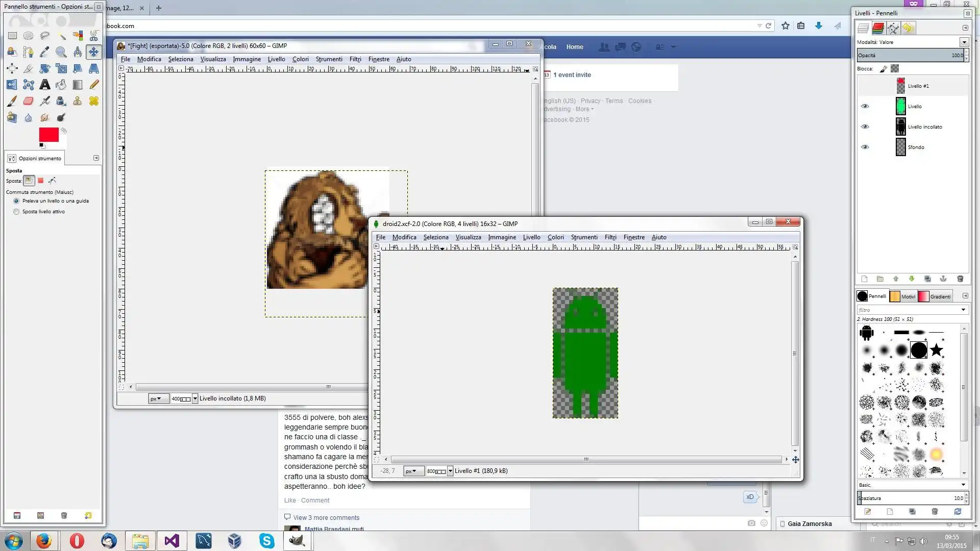Select the Paths tool

coord(29,52)
